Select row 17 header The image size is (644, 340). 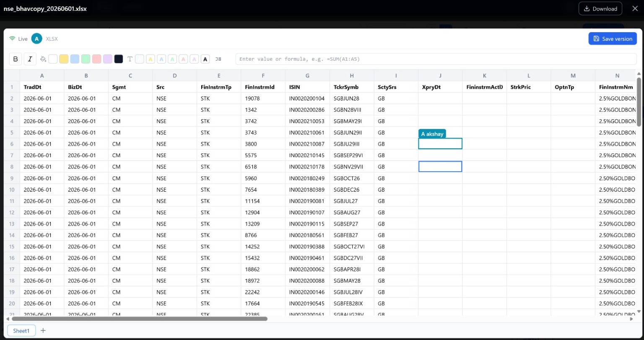12,269
